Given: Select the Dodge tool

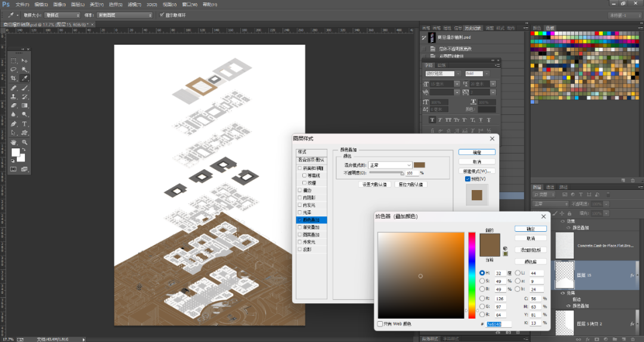Looking at the screenshot, I should coord(24,114).
